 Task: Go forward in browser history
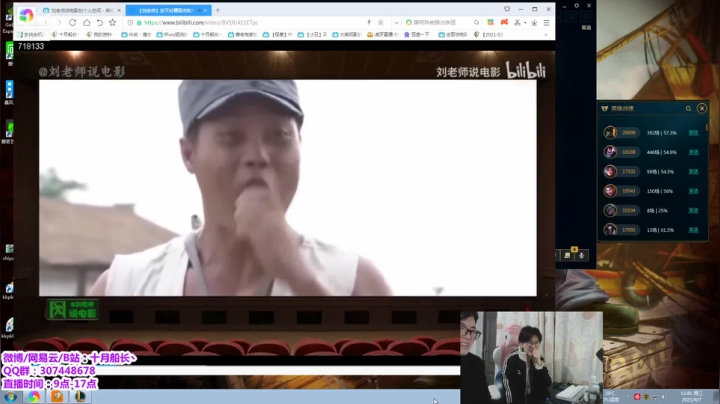59,22
